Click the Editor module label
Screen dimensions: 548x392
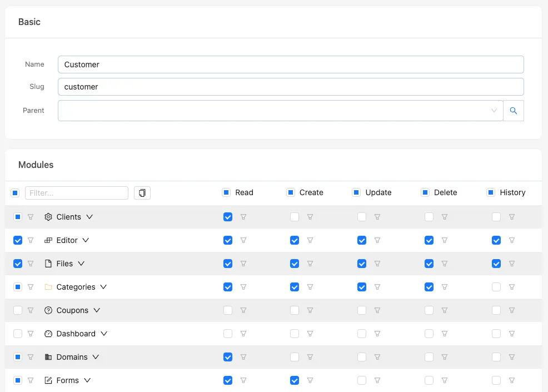click(x=67, y=240)
